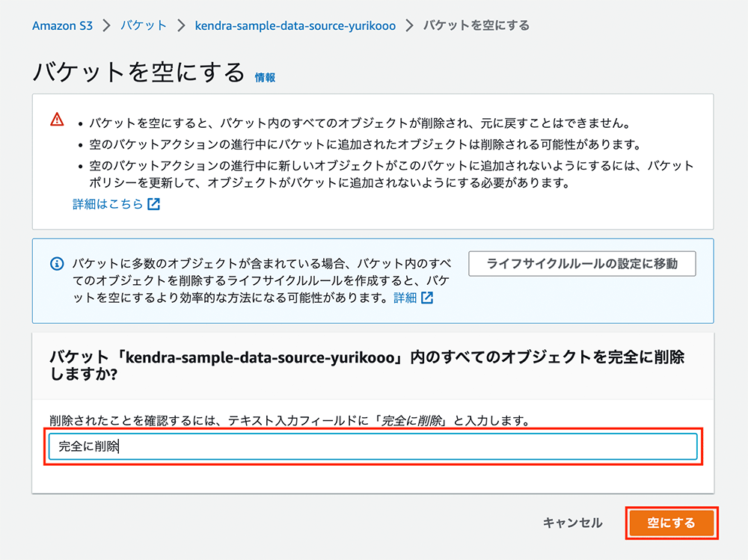
Task: Click orange 空にする button
Action: pyautogui.click(x=671, y=523)
